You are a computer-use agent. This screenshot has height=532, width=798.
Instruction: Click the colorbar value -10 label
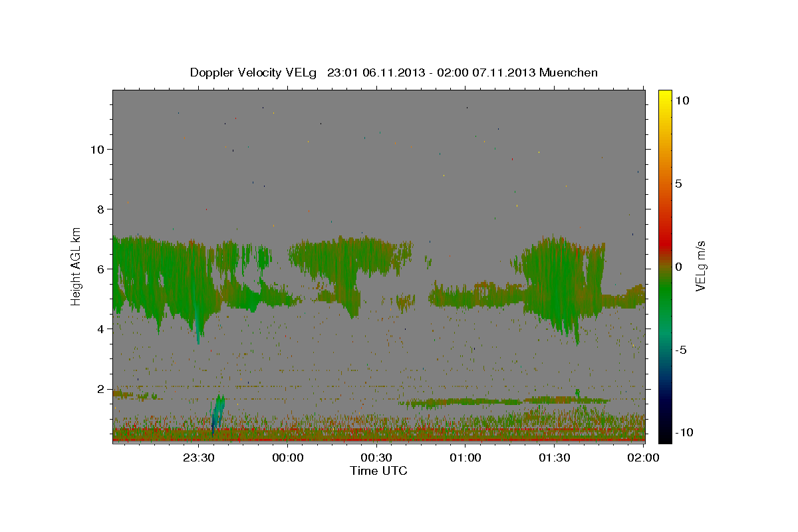pyautogui.click(x=684, y=433)
